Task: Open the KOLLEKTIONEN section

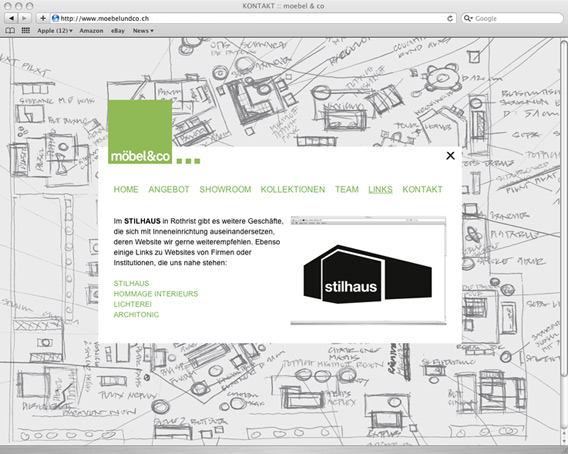Action: pyautogui.click(x=293, y=189)
